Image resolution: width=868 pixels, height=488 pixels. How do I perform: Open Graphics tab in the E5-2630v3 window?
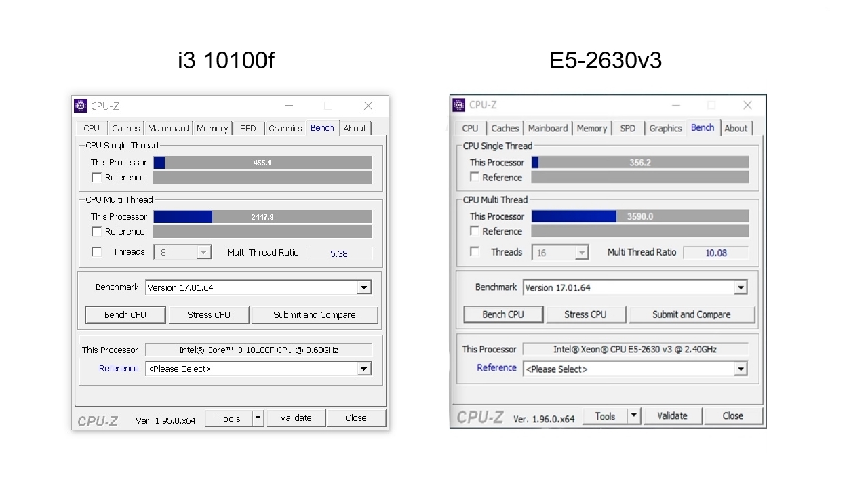pos(666,128)
